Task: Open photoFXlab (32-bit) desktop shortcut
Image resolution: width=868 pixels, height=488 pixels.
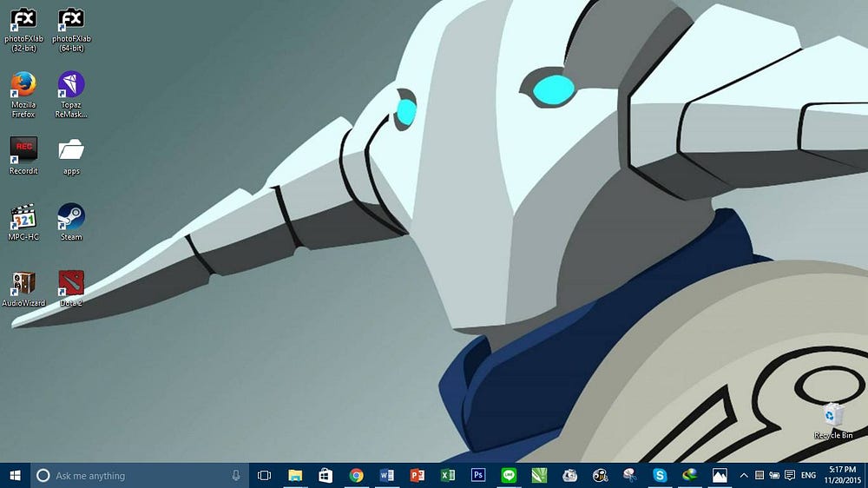Action: pyautogui.click(x=23, y=30)
